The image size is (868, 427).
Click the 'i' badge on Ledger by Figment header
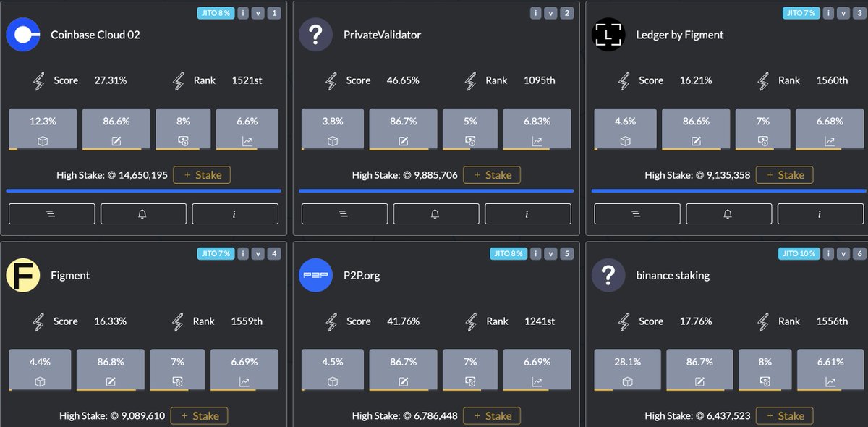click(x=828, y=12)
